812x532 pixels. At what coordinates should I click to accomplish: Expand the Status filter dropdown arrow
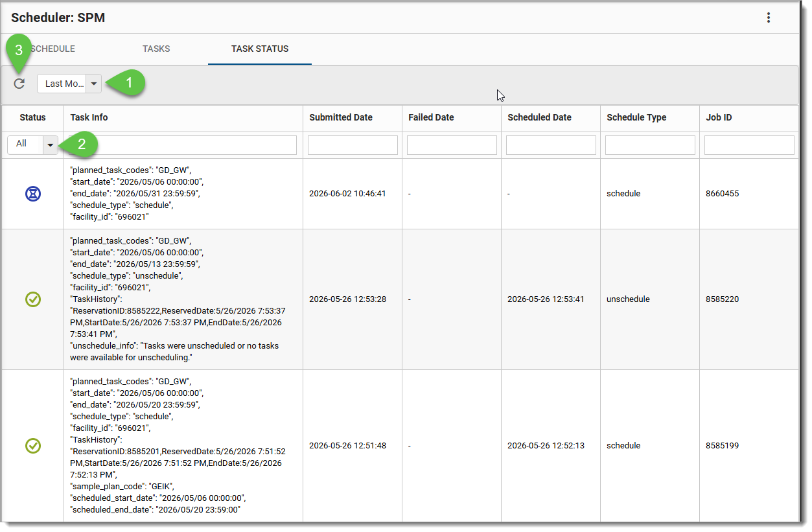[51, 145]
